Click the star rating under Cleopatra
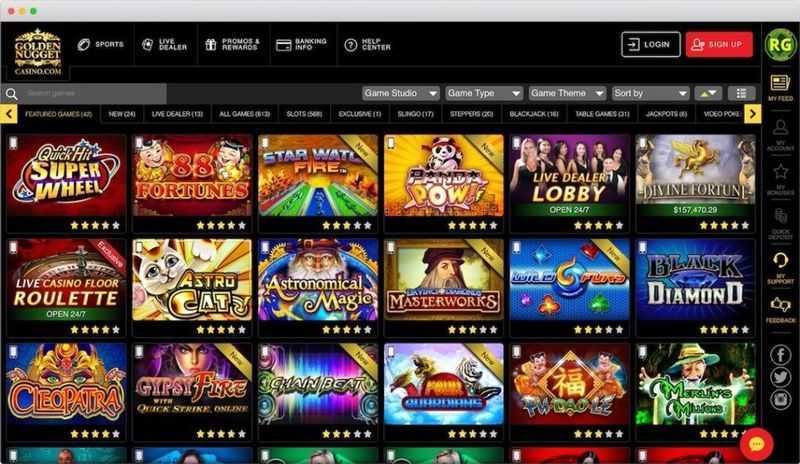This screenshot has height=464, width=800. 95,434
